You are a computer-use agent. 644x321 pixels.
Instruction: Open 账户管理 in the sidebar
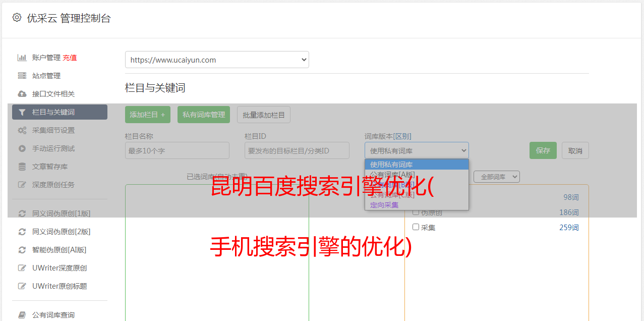pos(46,58)
